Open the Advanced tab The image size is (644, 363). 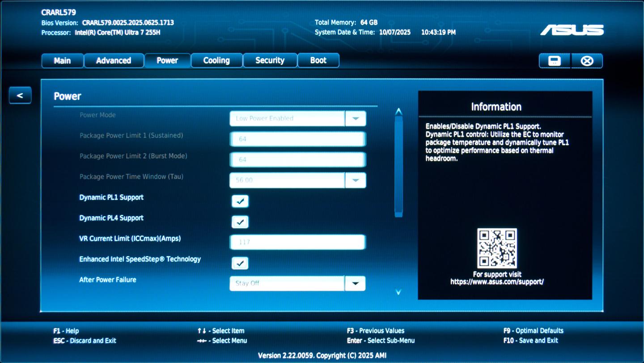coord(114,61)
